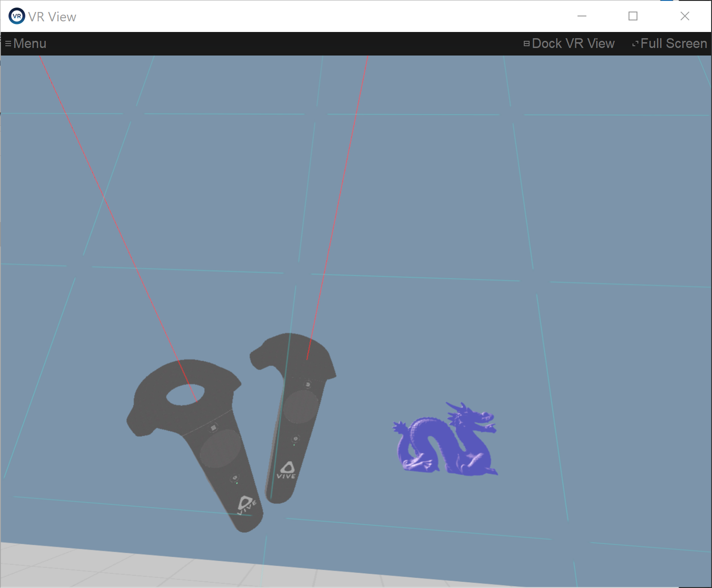
Task: Click the left Vive controller's trackpad
Action: [220, 449]
